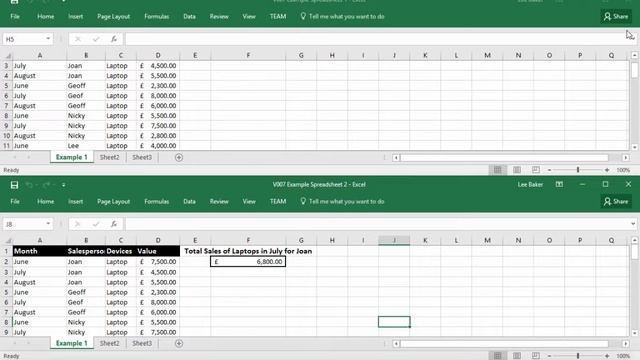Click Select All corner in lower sheet

coord(8,240)
